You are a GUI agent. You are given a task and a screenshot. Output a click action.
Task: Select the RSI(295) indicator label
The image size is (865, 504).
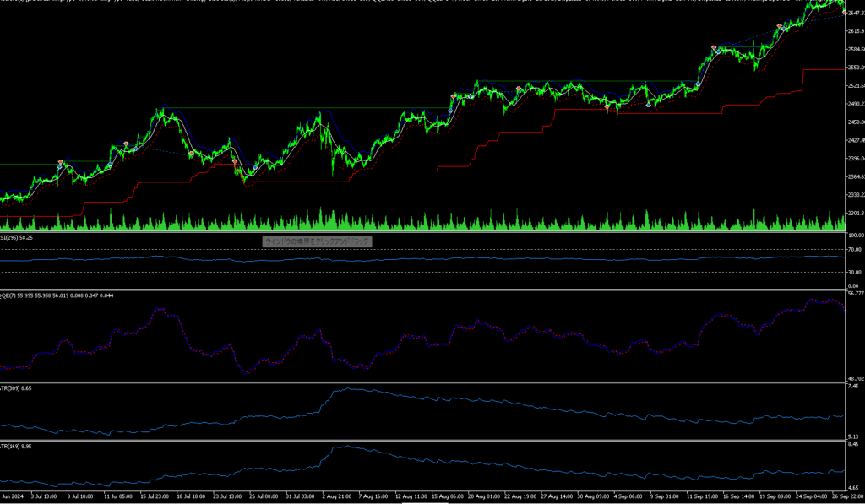coord(16,238)
